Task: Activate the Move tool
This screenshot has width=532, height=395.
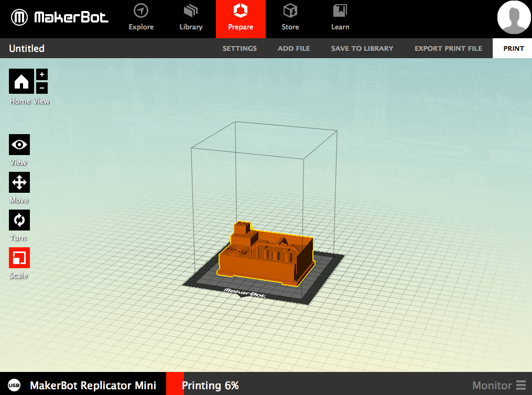Action: (19, 182)
